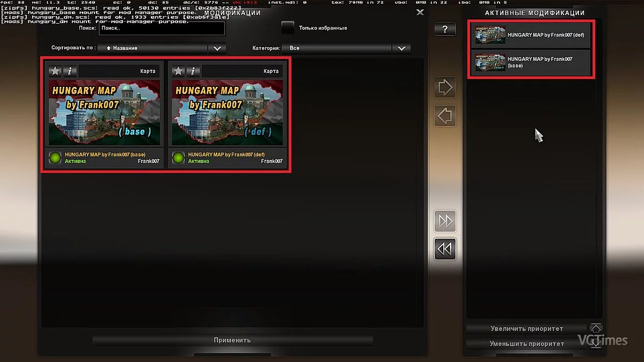This screenshot has height=362, width=644.
Task: Click the favorite star on HUNGARY MAP (base) card
Action: click(55, 70)
